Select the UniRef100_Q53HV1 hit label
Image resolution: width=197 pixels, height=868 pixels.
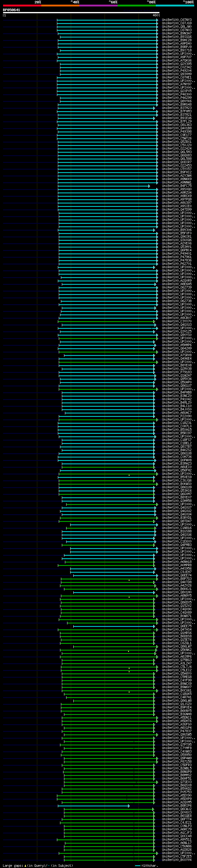(177, 247)
